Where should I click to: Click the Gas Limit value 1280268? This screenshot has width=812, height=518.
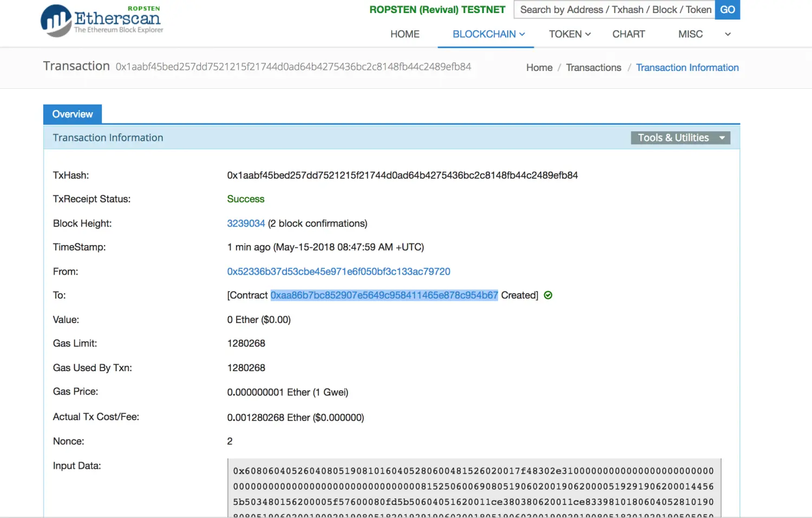point(246,344)
